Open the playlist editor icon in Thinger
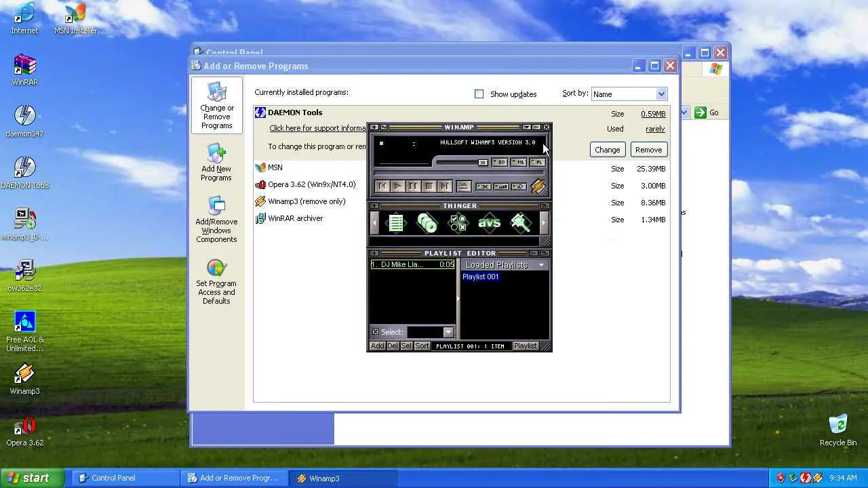This screenshot has height=488, width=868. tap(396, 223)
